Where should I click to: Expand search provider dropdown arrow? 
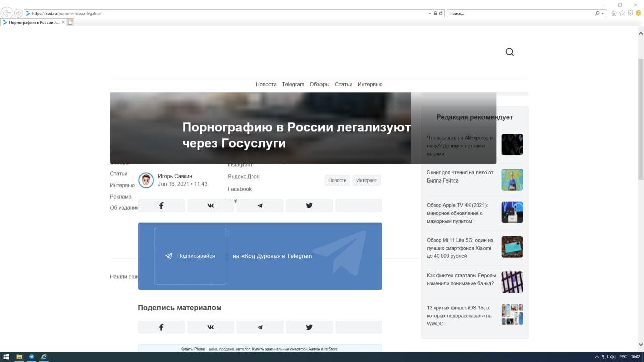pyautogui.click(x=603, y=13)
